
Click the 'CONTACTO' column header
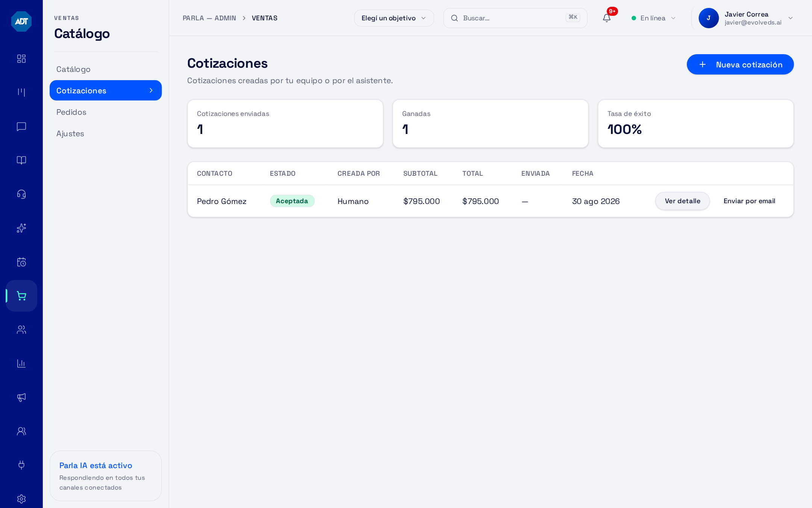[215, 173]
